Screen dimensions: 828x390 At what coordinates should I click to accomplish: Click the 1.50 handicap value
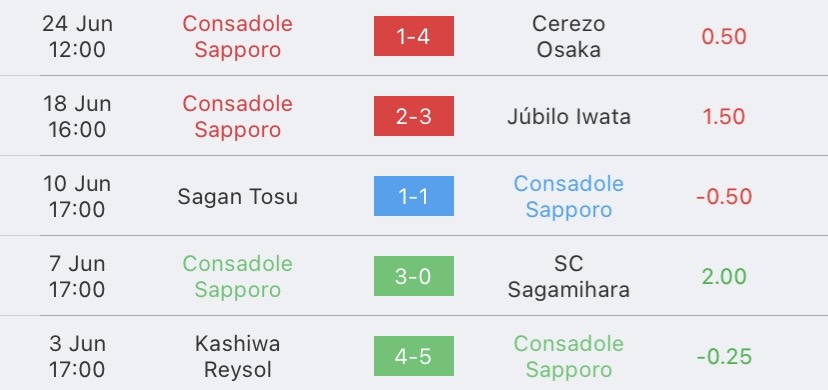tap(724, 117)
